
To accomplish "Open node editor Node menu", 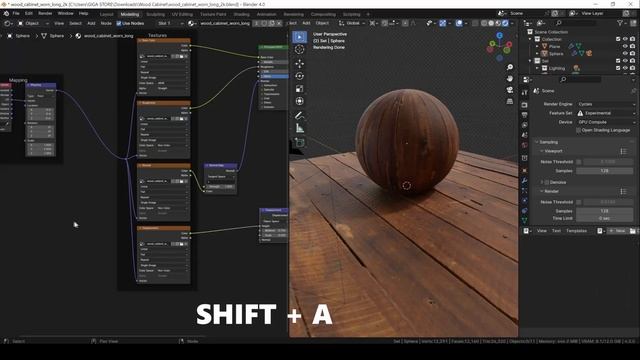I will tap(106, 24).
